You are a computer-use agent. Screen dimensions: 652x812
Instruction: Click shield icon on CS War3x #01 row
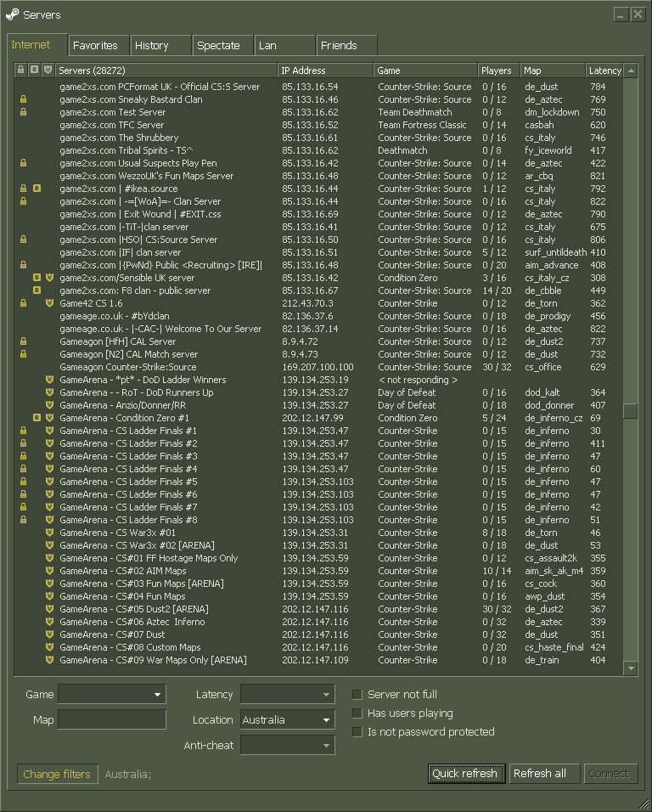tap(50, 533)
